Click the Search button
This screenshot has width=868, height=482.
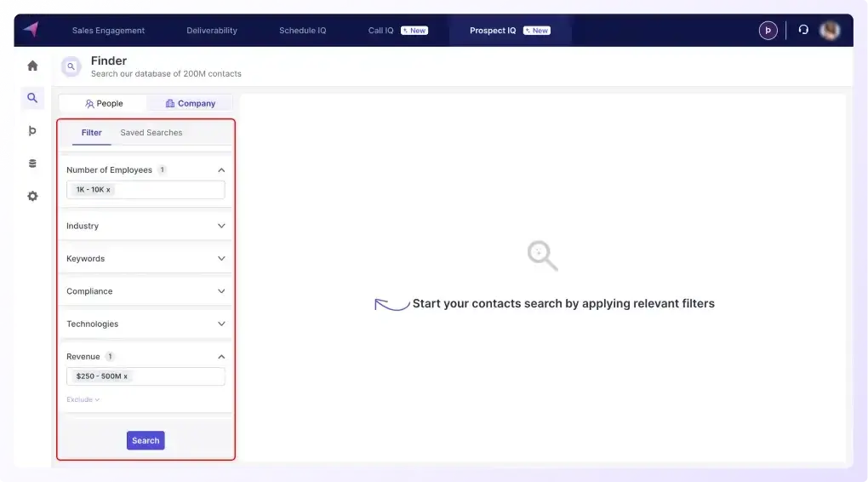[x=146, y=440]
